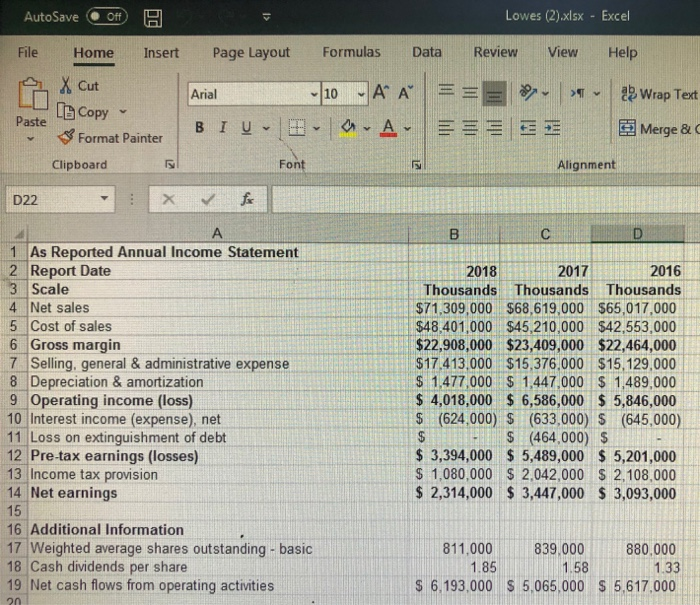This screenshot has width=700, height=605.
Task: Select 2018 Net earnings cell $2,314,000
Action: click(x=454, y=493)
